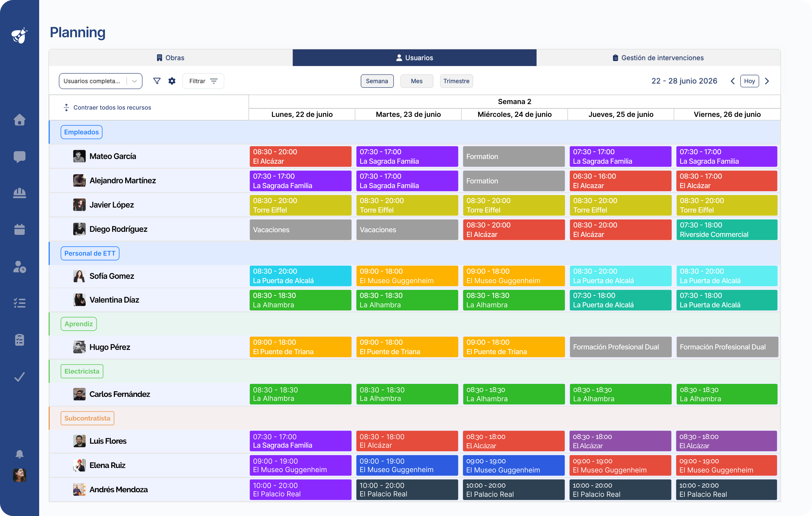Open the Gestión de intervenciones tab
This screenshot has width=812, height=516.
point(658,58)
